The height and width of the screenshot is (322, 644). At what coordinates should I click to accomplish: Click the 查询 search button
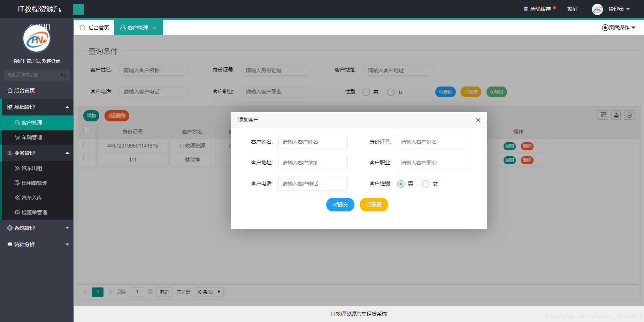[x=445, y=92]
